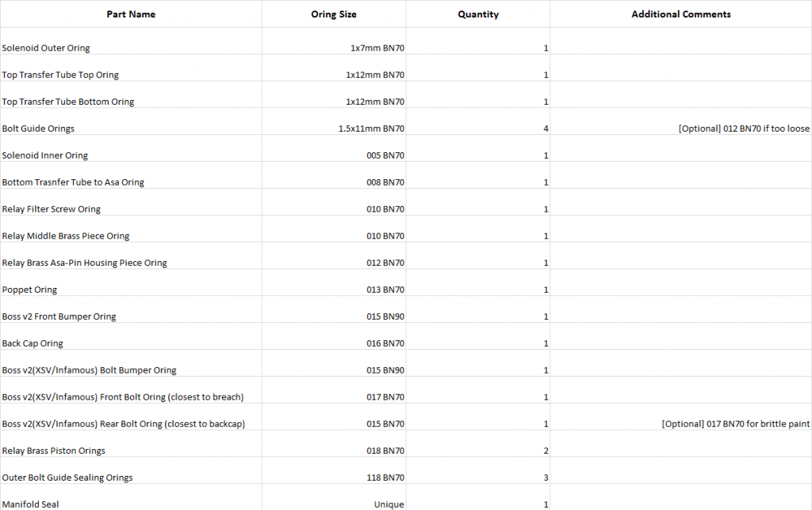Select Bottom Trasnfer Tube to Asa Oring cell
This screenshot has width=812, height=510.
click(x=131, y=176)
